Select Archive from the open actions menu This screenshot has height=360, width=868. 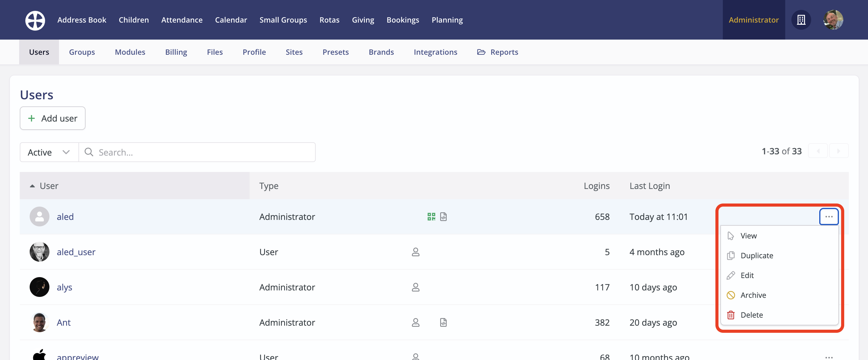click(x=754, y=295)
